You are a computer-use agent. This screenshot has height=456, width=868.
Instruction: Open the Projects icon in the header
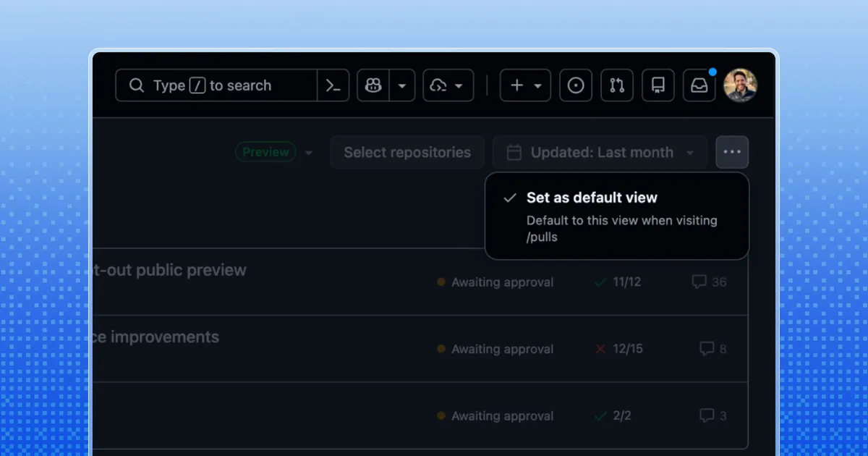click(x=658, y=85)
